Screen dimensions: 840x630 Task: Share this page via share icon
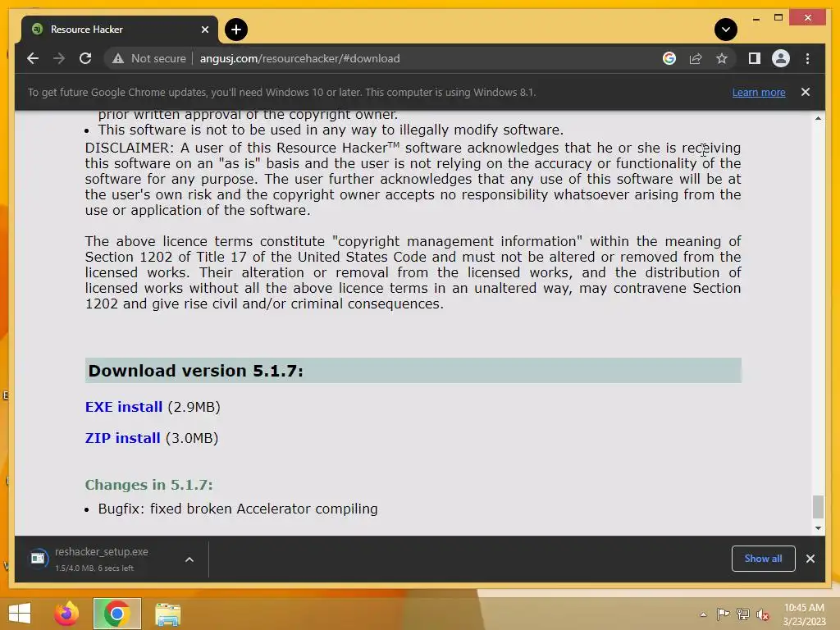(696, 58)
